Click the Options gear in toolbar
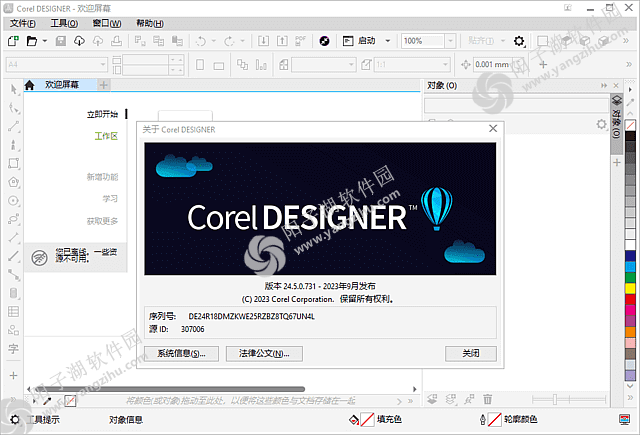 coord(519,41)
